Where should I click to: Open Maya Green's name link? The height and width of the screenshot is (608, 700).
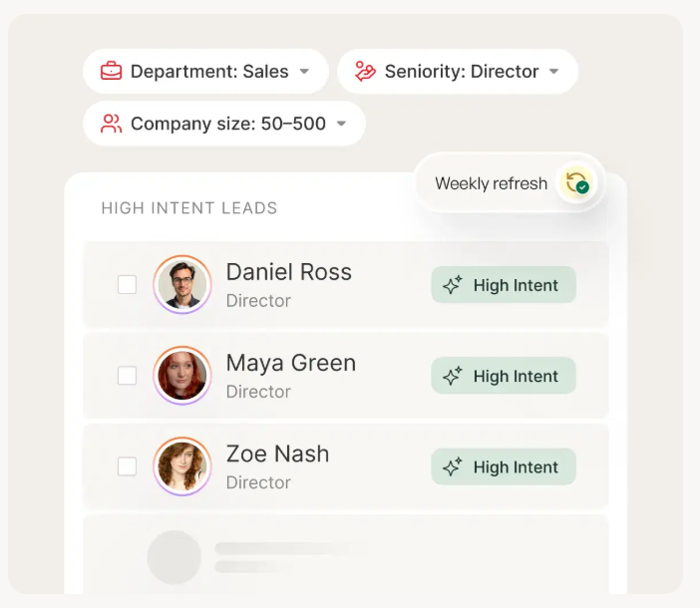(290, 363)
